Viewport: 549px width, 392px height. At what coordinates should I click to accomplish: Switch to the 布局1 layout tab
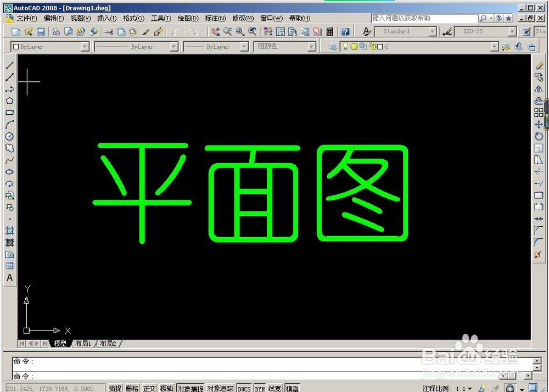point(83,343)
